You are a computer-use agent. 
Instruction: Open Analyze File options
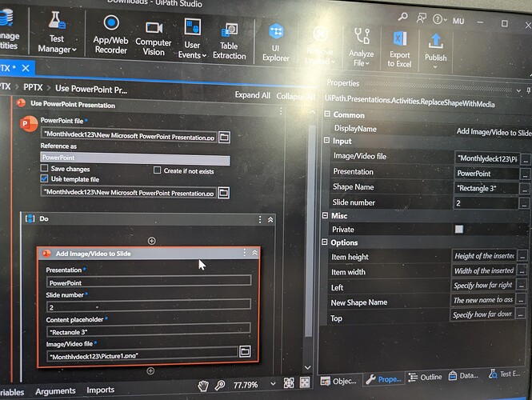coord(362,47)
